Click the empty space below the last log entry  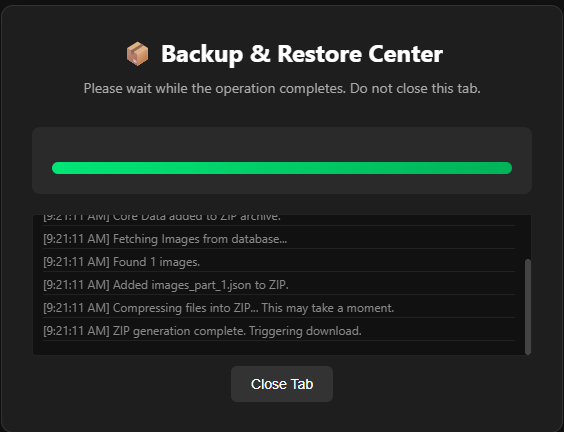[279, 348]
